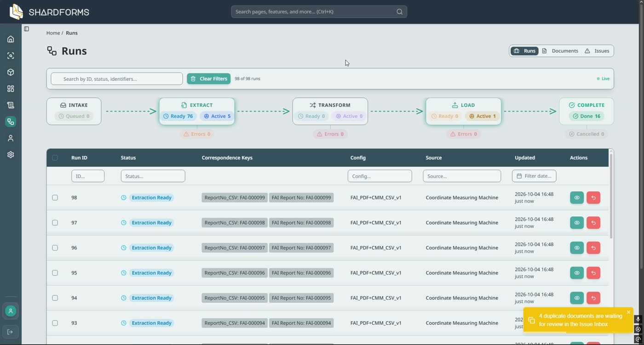Click the search magnifier icon in the top bar
The height and width of the screenshot is (345, 644).
pyautogui.click(x=399, y=11)
